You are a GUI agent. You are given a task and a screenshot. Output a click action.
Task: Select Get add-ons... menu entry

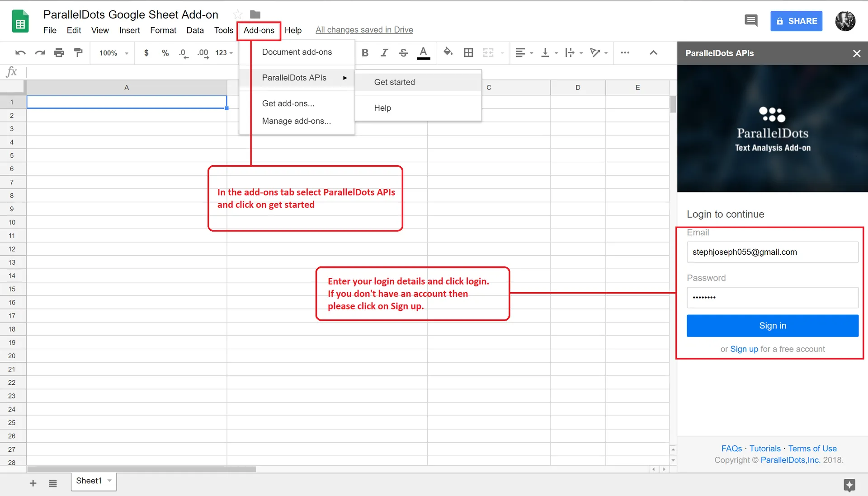pyautogui.click(x=297, y=103)
